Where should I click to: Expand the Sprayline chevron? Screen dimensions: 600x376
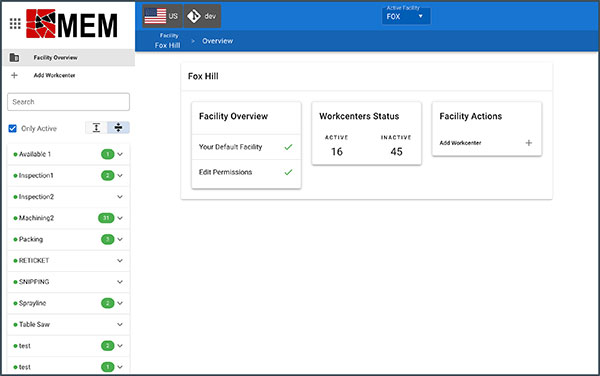(120, 303)
